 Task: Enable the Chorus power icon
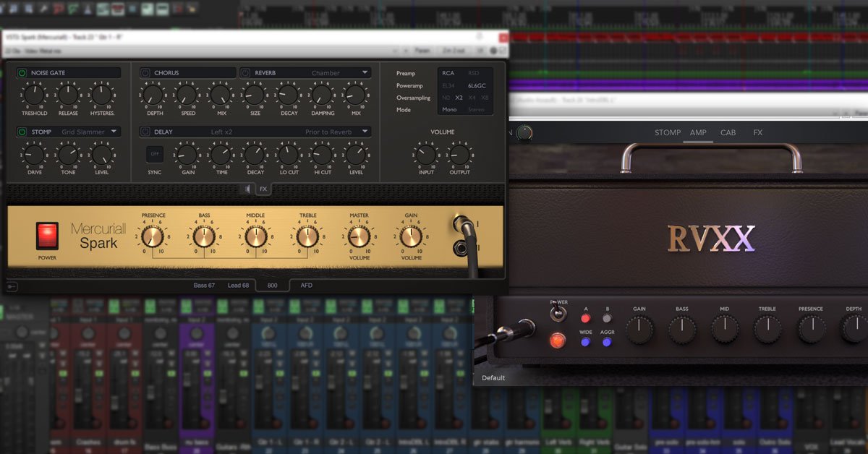click(x=145, y=73)
